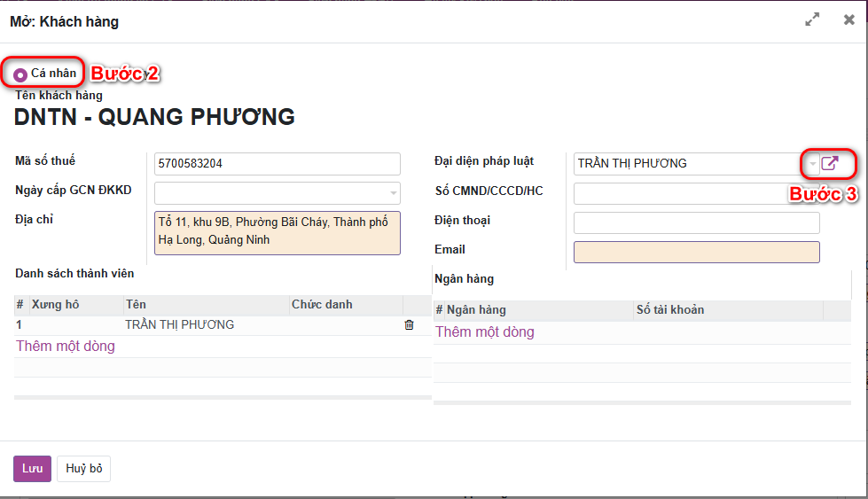Expand the Ngày cấp GCN ĐKKD date dropdown
The image size is (868, 499).
click(393, 193)
